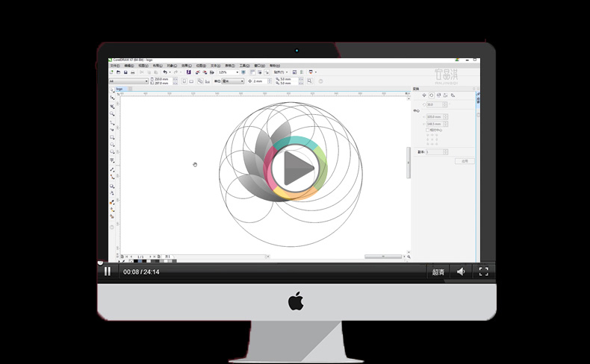
Task: Select the Scale and Mirror icon
Action: tap(438, 95)
